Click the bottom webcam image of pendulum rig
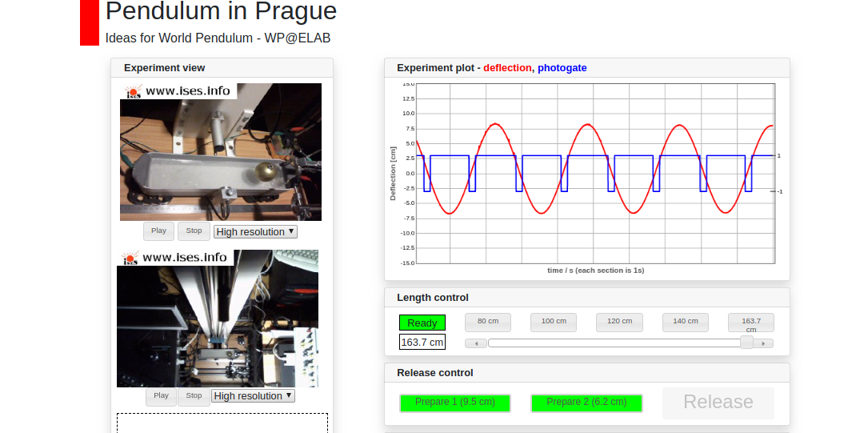The height and width of the screenshot is (433, 868). click(218, 319)
